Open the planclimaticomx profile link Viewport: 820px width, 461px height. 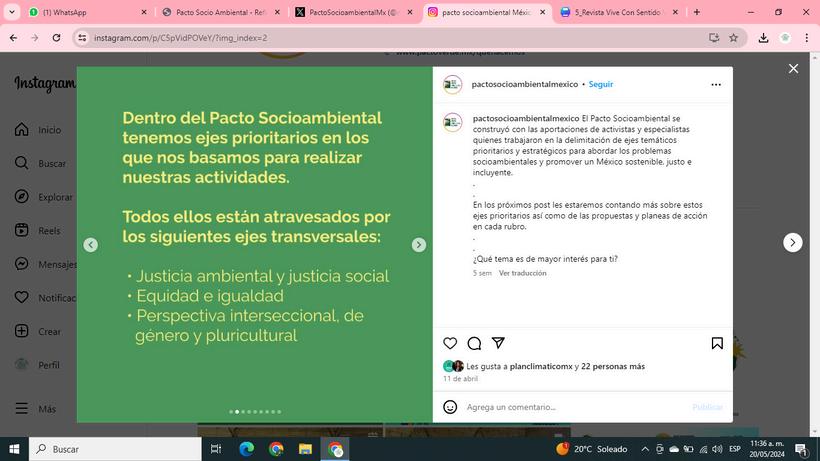(541, 366)
